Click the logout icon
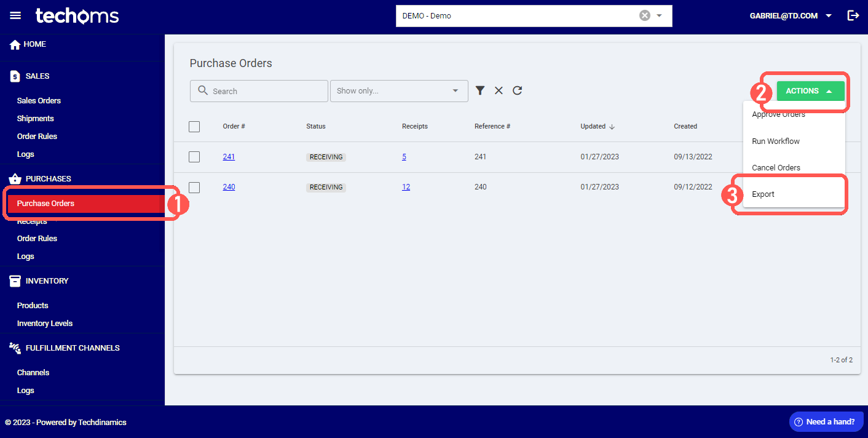Viewport: 868px width, 438px height. point(853,15)
